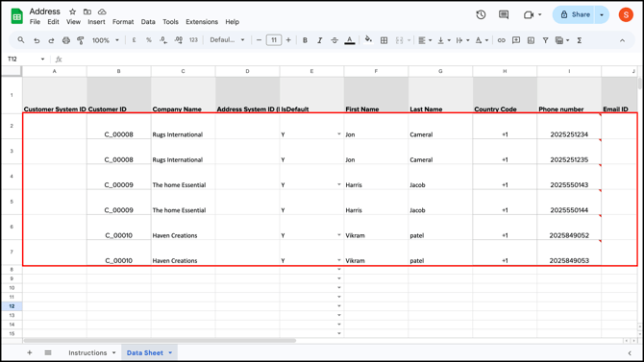644x362 pixels.
Task: Format as currency
Action: pyautogui.click(x=134, y=40)
